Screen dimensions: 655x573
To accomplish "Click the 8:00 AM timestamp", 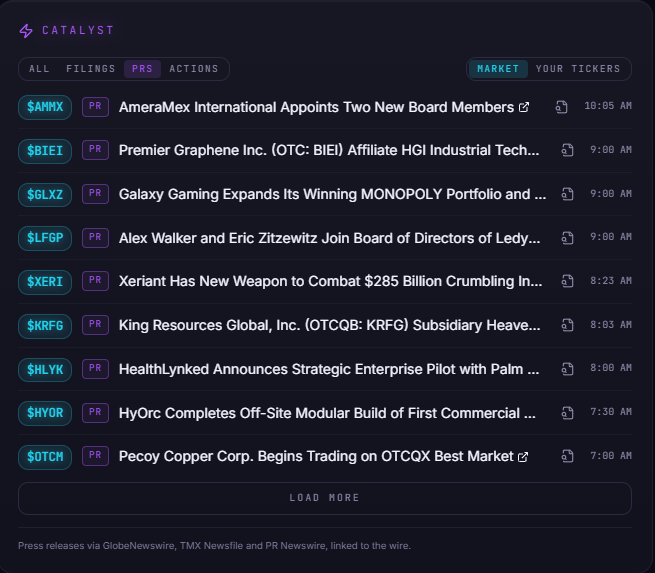I will coord(611,368).
